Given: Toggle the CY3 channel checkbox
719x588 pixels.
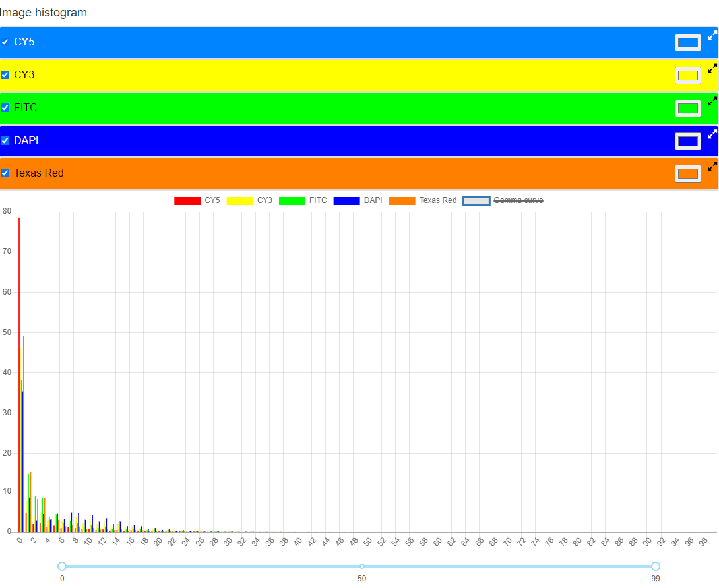Looking at the screenshot, I should tap(5, 75).
